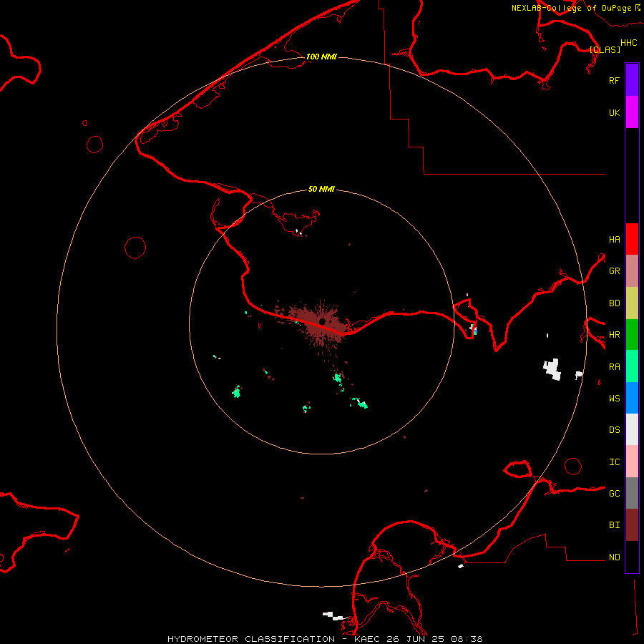Select the brown BI legend swatch
The image size is (644, 644).
(632, 525)
